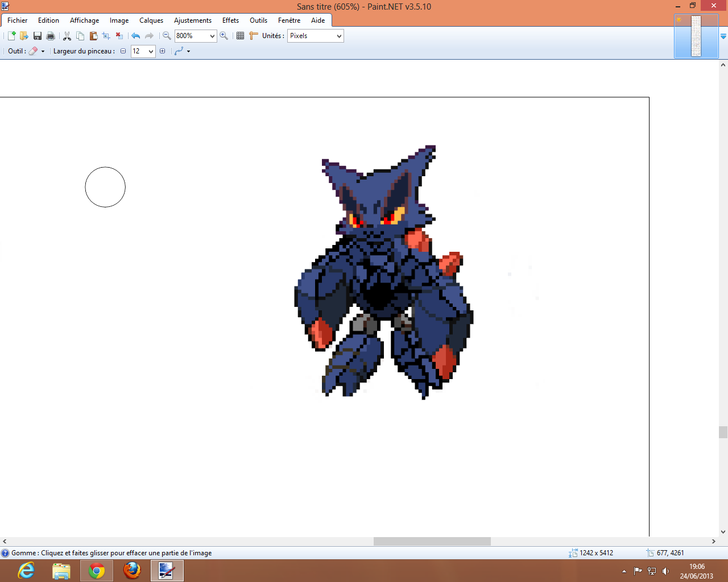Print the image using the printer icon
Screen dimensions: 728x582
[51, 36]
